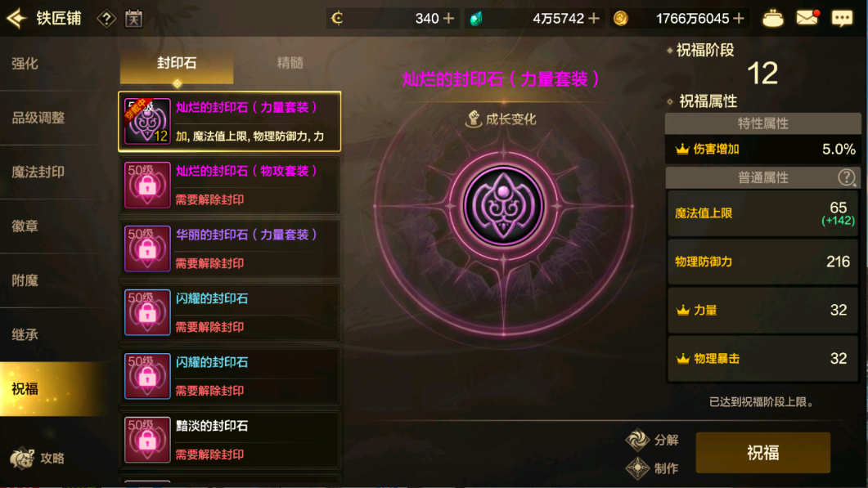Screen dimensions: 868x488
Task: Click the 制作 craft icon
Action: point(637,468)
